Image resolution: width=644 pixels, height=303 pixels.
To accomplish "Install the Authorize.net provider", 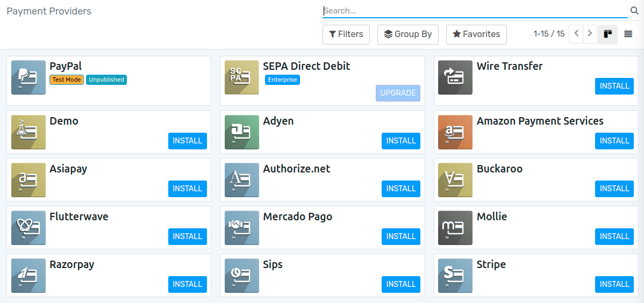I will (401, 189).
